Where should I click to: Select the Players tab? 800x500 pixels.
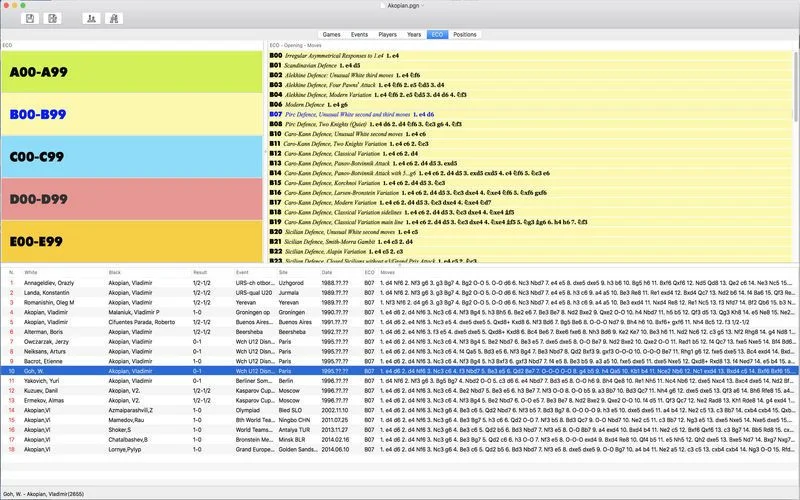387,34
